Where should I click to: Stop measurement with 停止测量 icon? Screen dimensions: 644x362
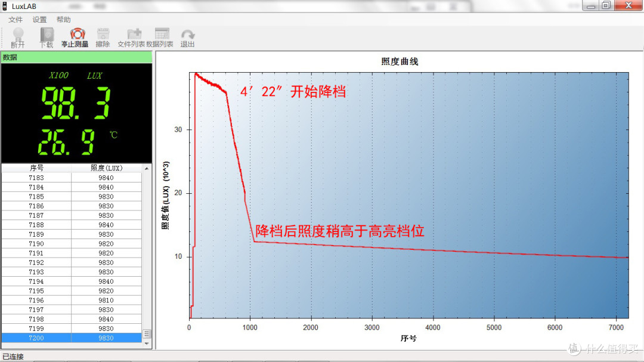pos(75,38)
